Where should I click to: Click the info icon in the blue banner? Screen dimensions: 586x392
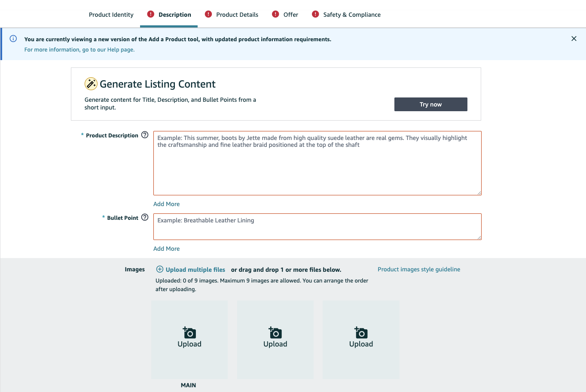click(x=13, y=39)
